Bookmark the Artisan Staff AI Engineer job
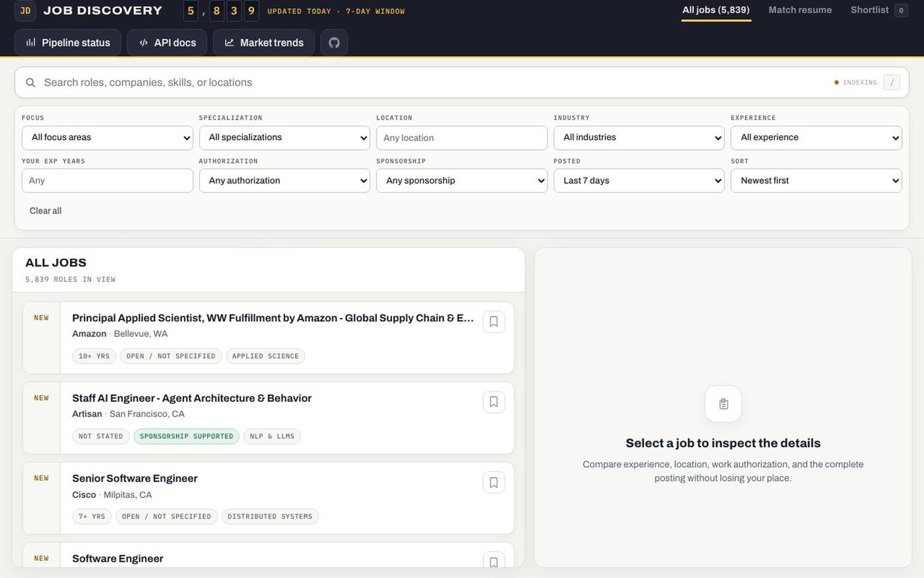924x578 pixels. pos(494,402)
